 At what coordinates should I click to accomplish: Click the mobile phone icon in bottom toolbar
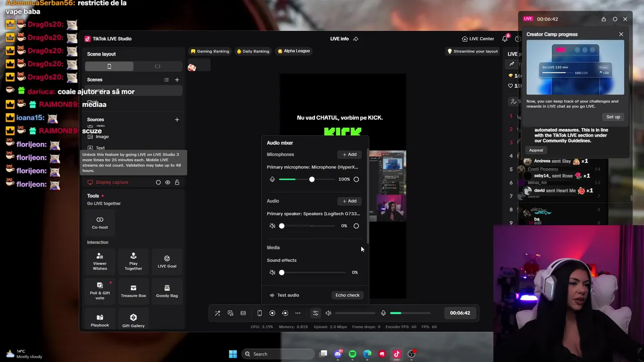[260, 313]
